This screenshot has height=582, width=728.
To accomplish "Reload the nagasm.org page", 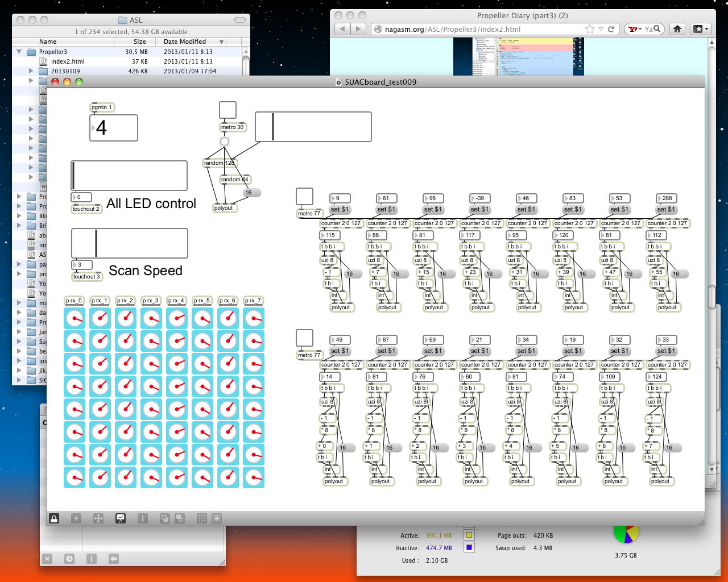I will coord(611,29).
